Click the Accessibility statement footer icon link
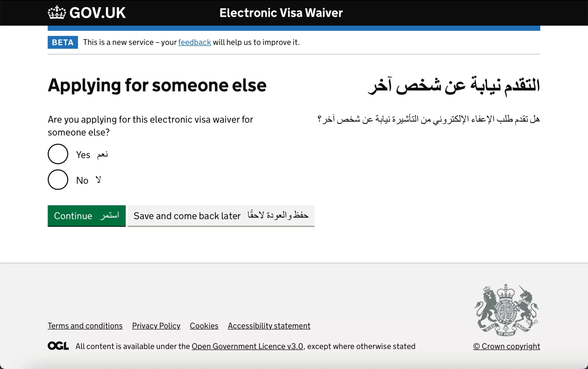The height and width of the screenshot is (369, 588). pos(269,325)
